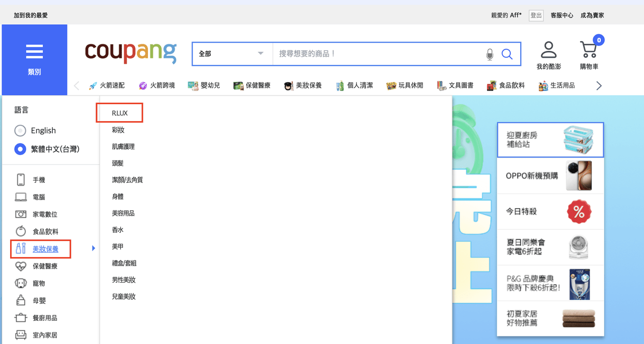Select 身體 in the submenu

pos(118,196)
